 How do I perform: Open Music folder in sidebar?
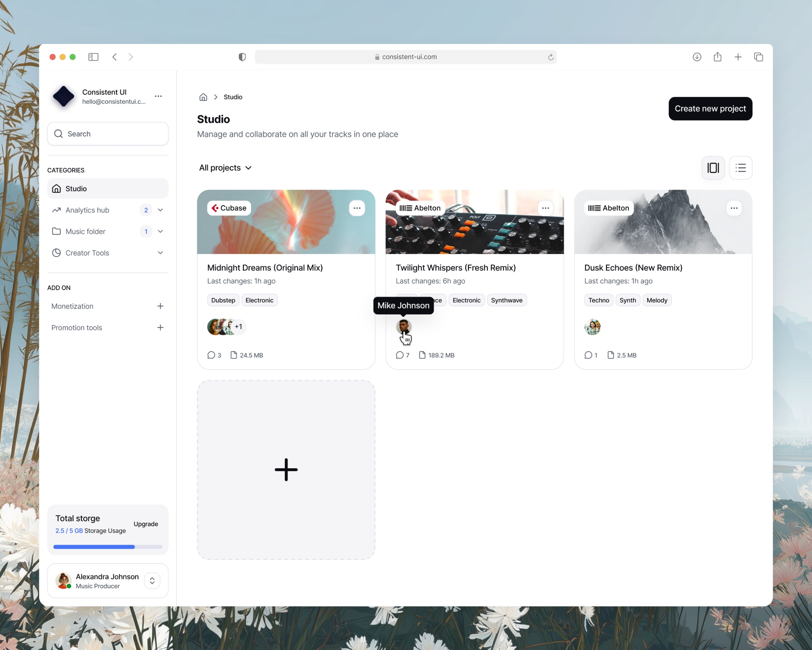pyautogui.click(x=86, y=231)
